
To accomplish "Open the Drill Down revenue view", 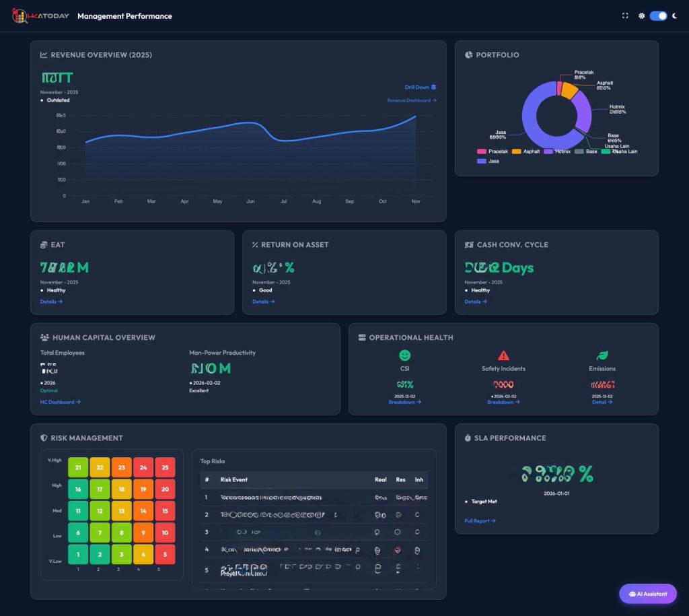I will (421, 87).
